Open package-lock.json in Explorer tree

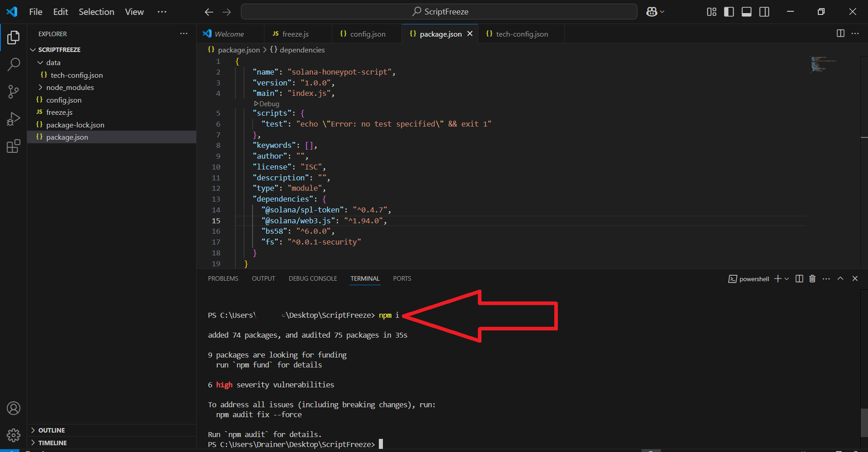tap(112, 125)
